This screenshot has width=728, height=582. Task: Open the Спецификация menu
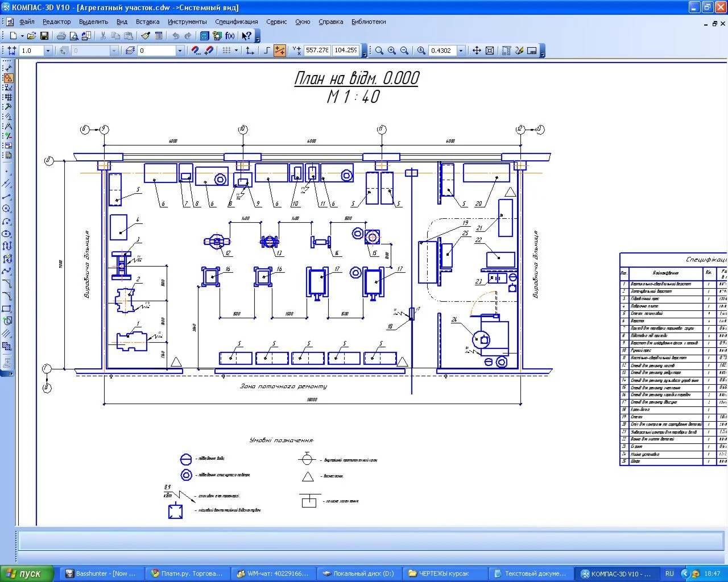[x=237, y=22]
